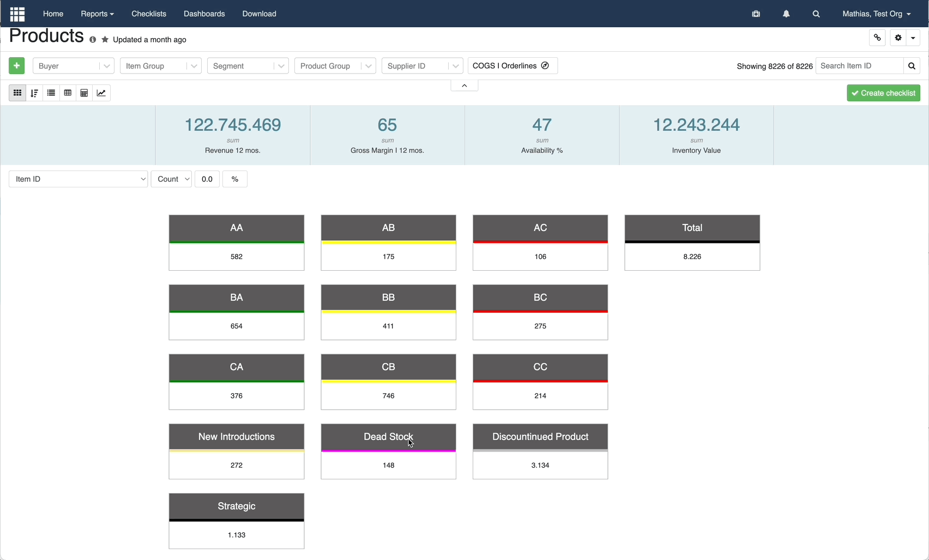Click the notifications bell icon
This screenshot has width=929, height=560.
[786, 14]
